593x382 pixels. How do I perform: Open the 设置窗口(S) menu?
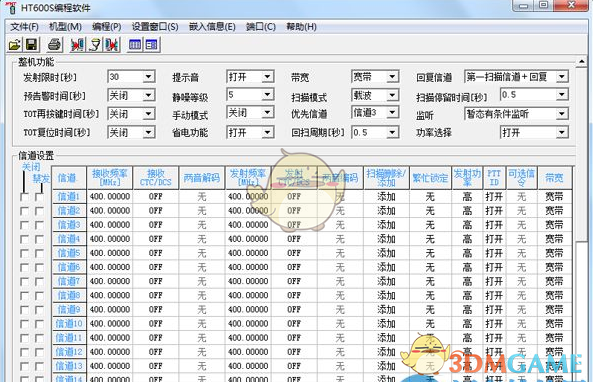pyautogui.click(x=155, y=27)
